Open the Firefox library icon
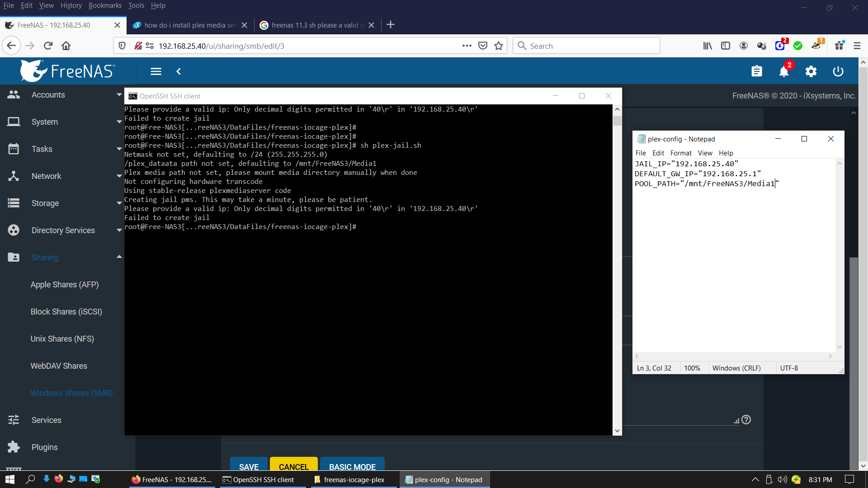 pos(708,46)
